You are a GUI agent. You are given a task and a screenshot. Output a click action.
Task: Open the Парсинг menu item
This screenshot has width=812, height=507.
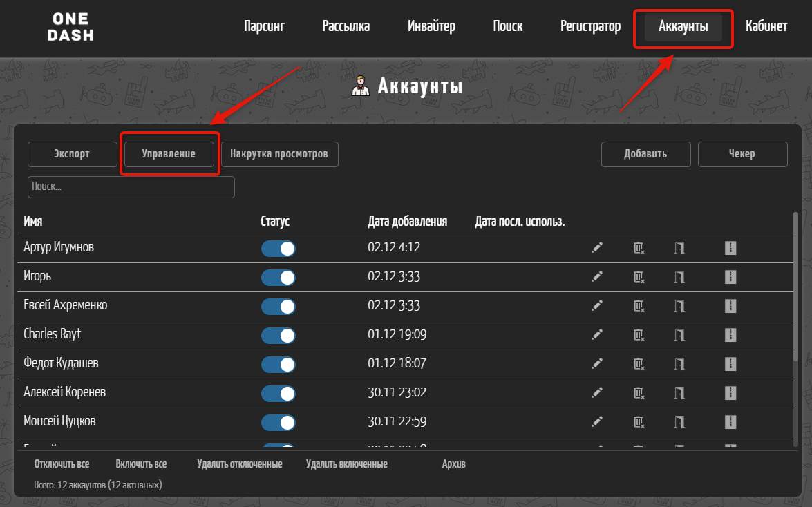coord(264,27)
